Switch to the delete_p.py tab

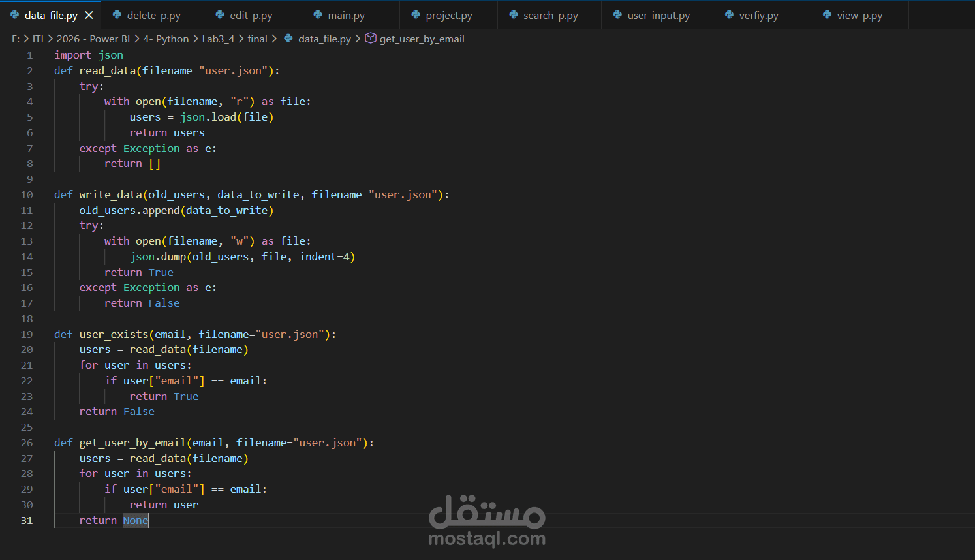(x=153, y=15)
